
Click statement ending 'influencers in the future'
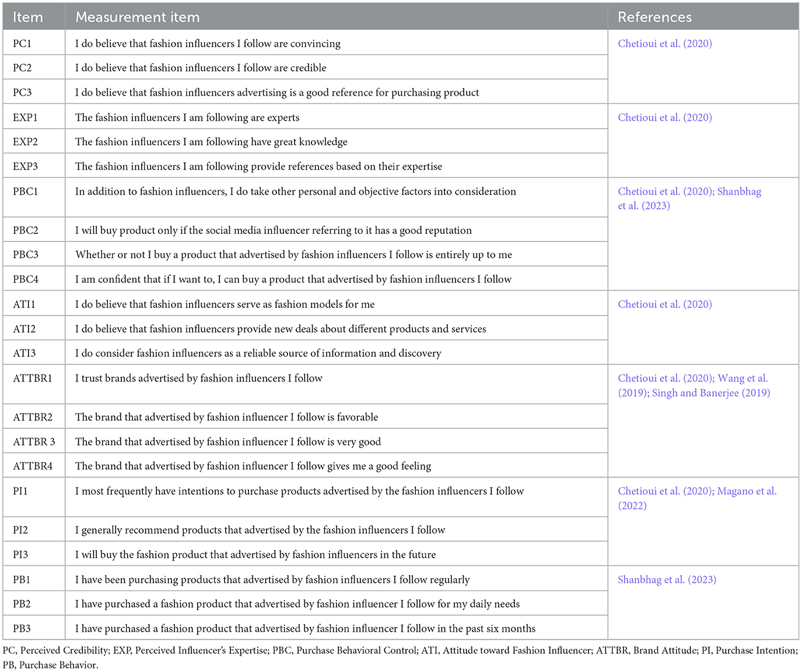255,555
